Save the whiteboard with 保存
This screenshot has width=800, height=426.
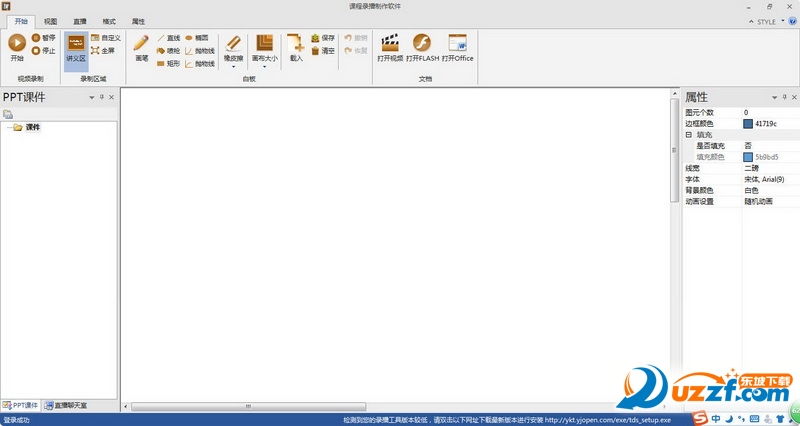[x=323, y=38]
